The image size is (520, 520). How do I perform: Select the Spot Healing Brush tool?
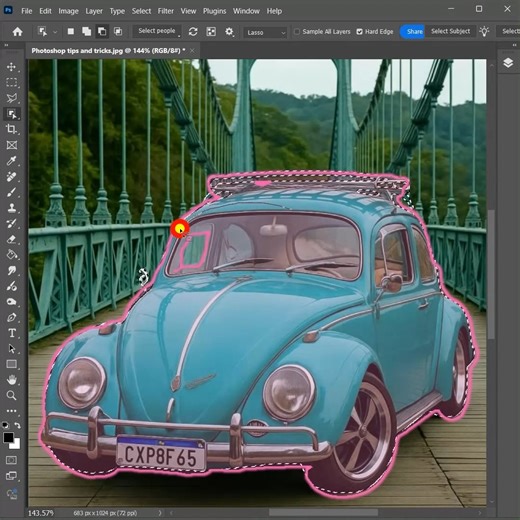pos(11,177)
